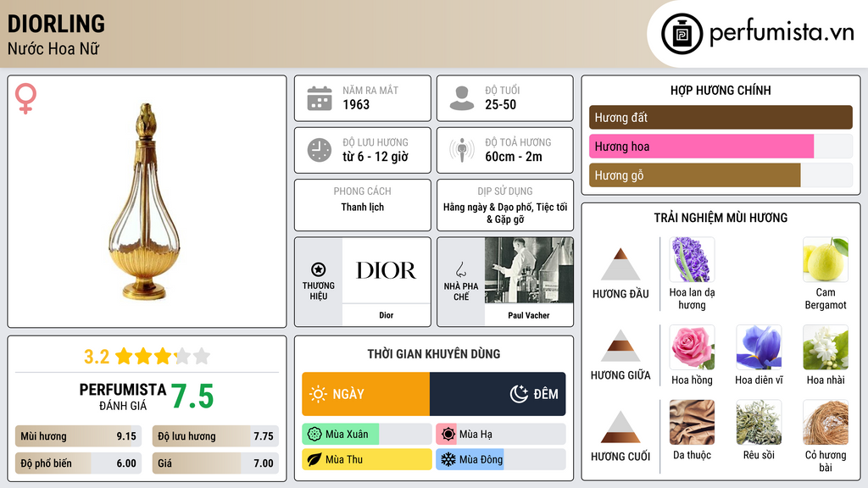Click the Ngày daytime segment
This screenshot has width=868, height=488.
pos(365,394)
